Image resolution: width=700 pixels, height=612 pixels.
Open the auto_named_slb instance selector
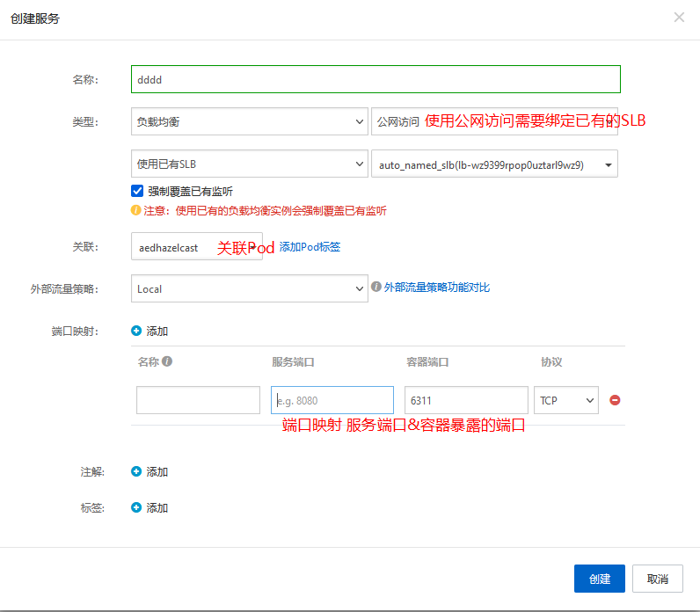494,164
